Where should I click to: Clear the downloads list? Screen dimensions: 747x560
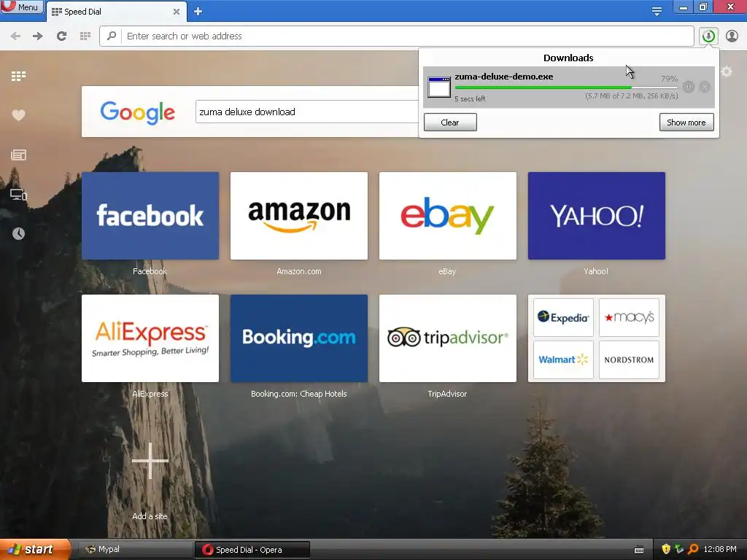[x=450, y=122]
